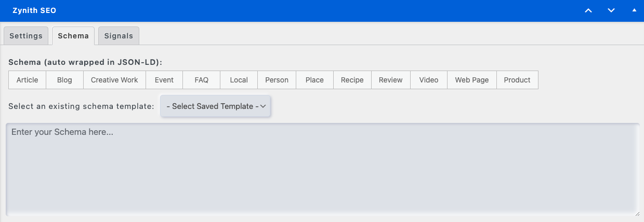The width and height of the screenshot is (644, 222).
Task: Expand the Select Saved Template dropdown
Action: pyautogui.click(x=216, y=106)
